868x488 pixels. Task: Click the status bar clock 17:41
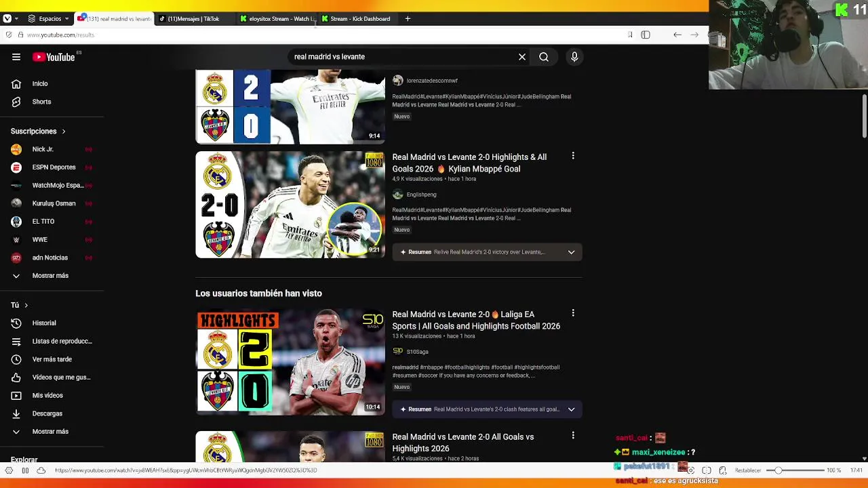(x=856, y=470)
